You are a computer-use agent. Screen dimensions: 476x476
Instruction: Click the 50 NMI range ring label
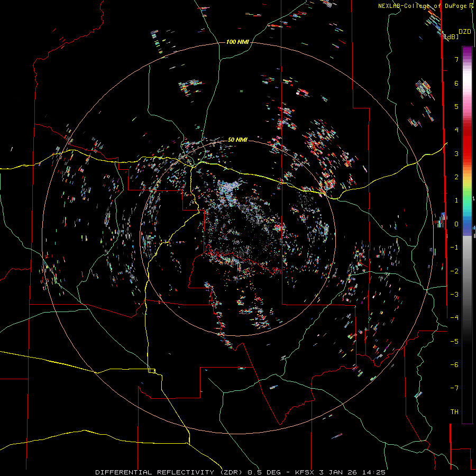[x=237, y=140]
